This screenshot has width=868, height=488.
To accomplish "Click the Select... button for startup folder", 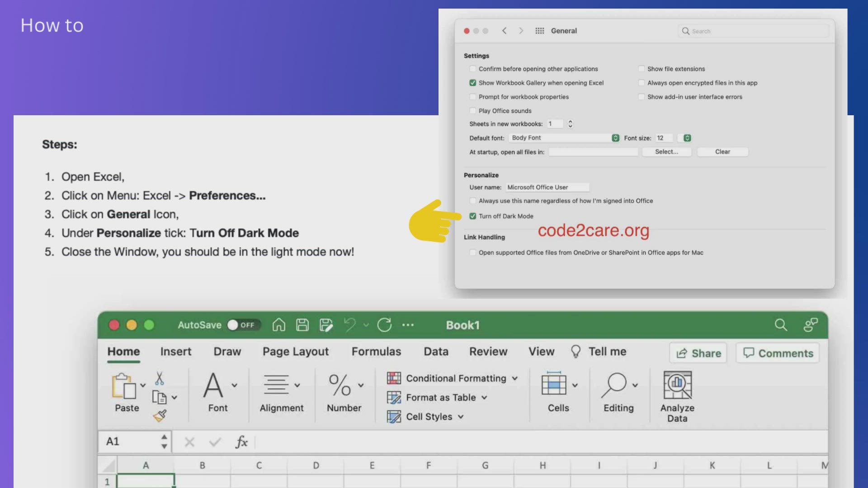I will pos(667,152).
